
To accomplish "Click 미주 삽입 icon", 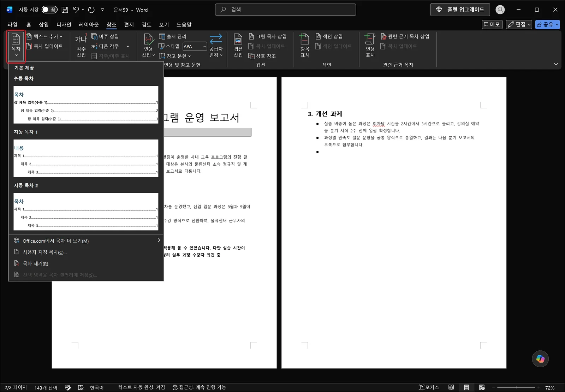I will pyautogui.click(x=94, y=36).
